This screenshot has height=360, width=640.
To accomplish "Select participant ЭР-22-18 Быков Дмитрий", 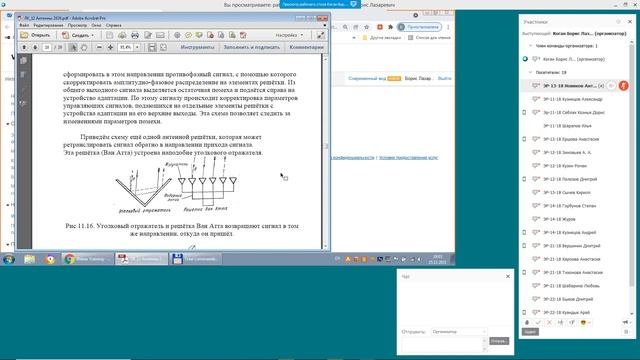I will (568, 299).
